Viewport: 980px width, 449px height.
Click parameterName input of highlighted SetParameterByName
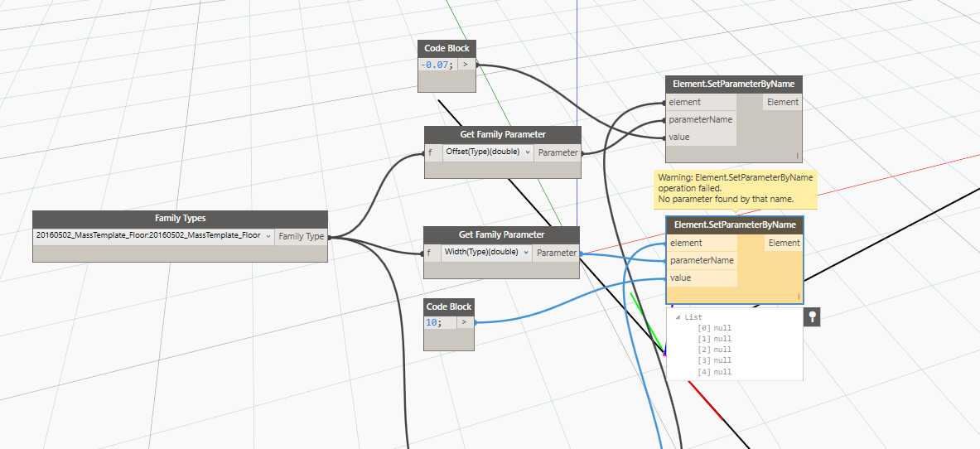[x=702, y=260]
